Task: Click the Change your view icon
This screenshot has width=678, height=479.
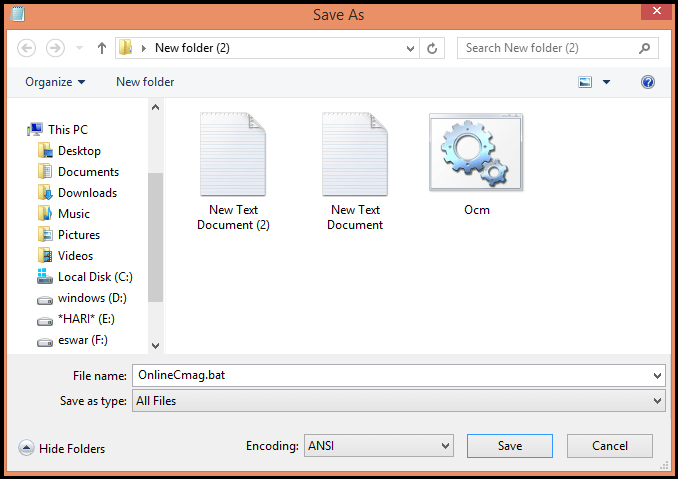Action: pyautogui.click(x=586, y=82)
